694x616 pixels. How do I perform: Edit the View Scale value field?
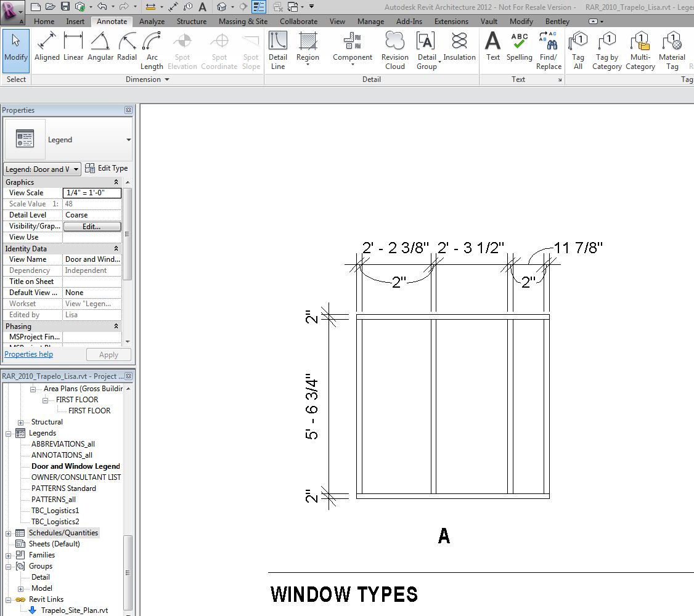[x=91, y=192]
